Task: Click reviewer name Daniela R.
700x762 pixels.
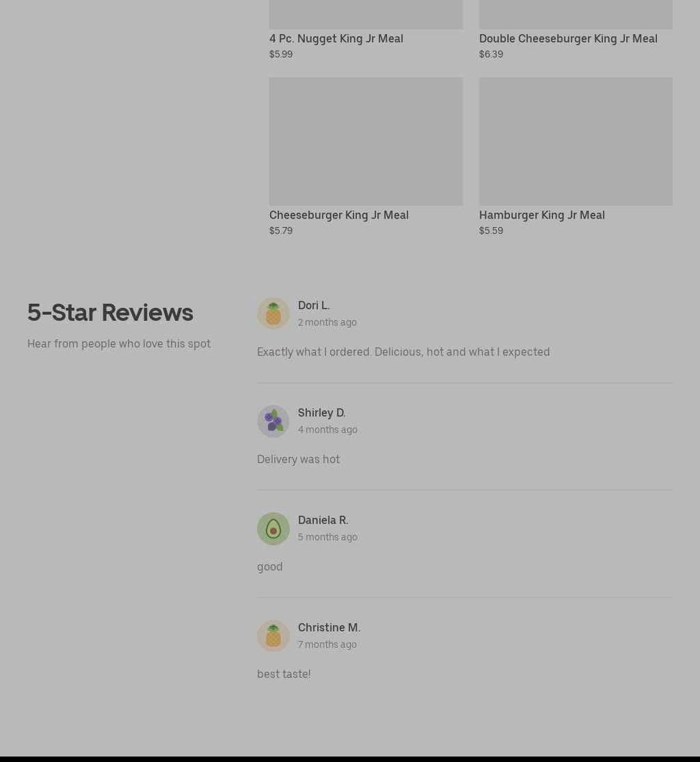Action: 323,520
